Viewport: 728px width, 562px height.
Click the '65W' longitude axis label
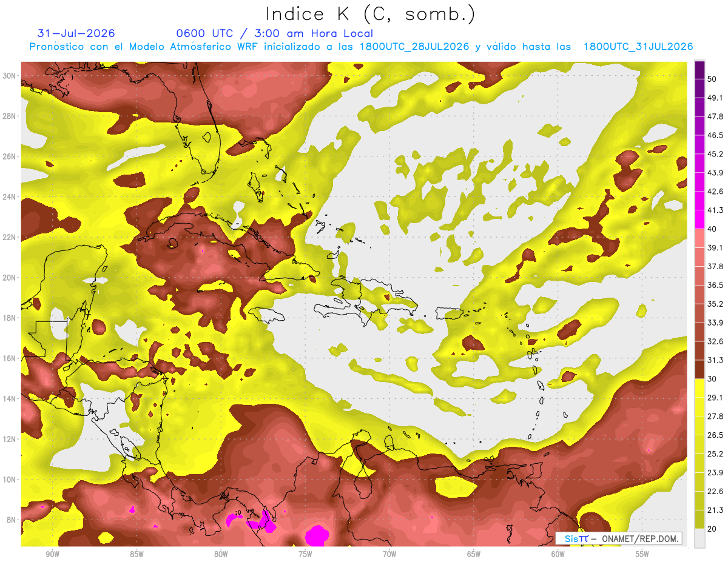[474, 554]
